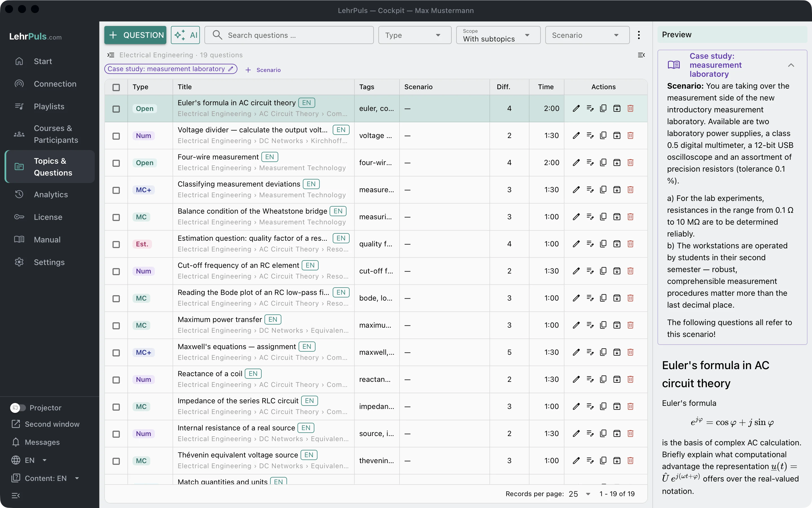812x508 pixels.
Task: Edit the Case study scenario chip pencil
Action: [231, 69]
